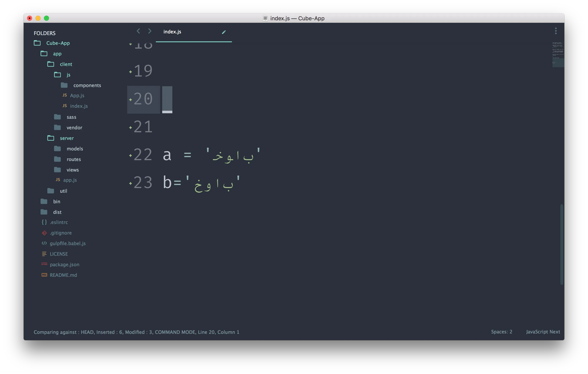
Task: Click the forward navigation arrow in tab bar
Action: pos(150,31)
